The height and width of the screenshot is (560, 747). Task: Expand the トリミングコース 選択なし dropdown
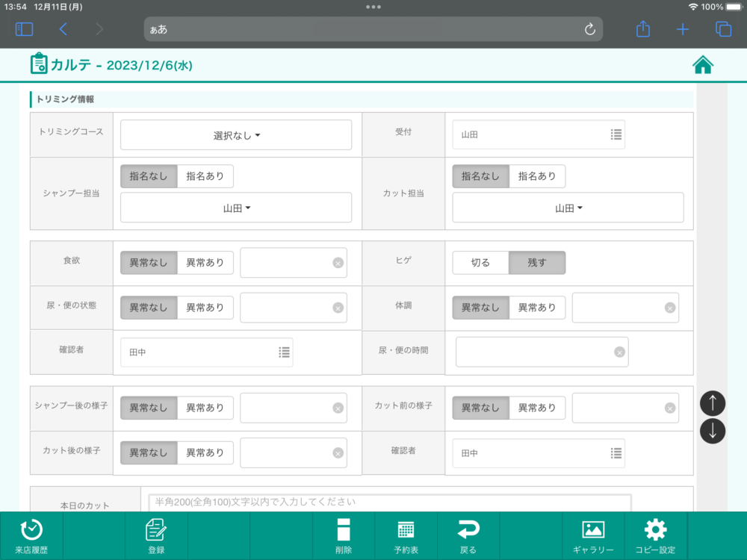236,135
